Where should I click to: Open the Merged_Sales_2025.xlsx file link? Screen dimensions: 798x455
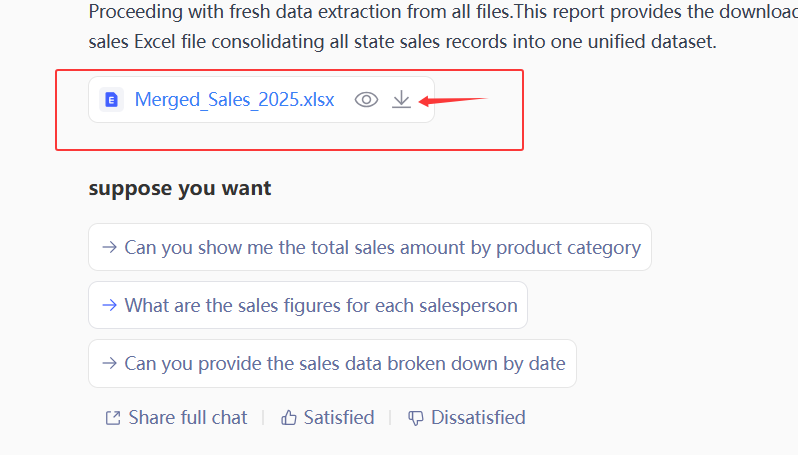click(x=234, y=100)
